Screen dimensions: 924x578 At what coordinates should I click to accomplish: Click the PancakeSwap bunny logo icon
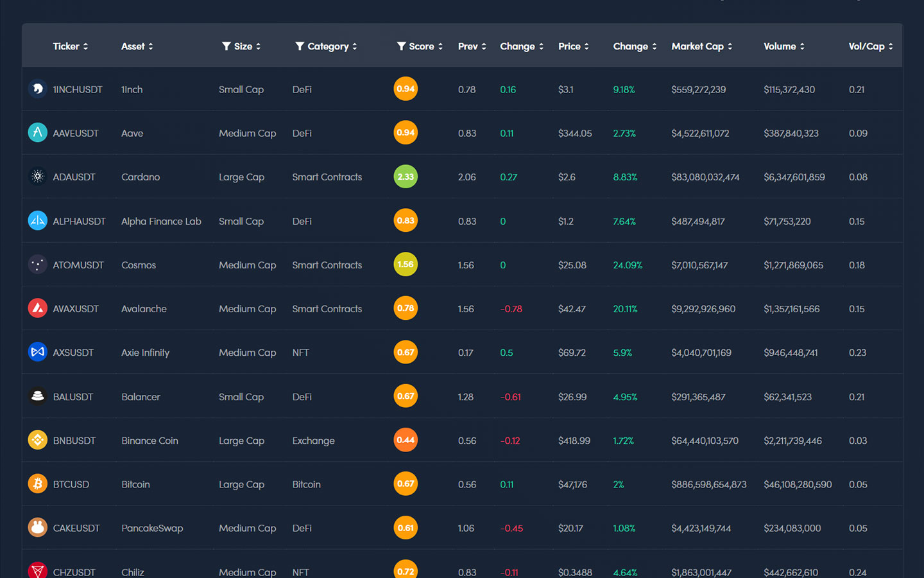37,527
